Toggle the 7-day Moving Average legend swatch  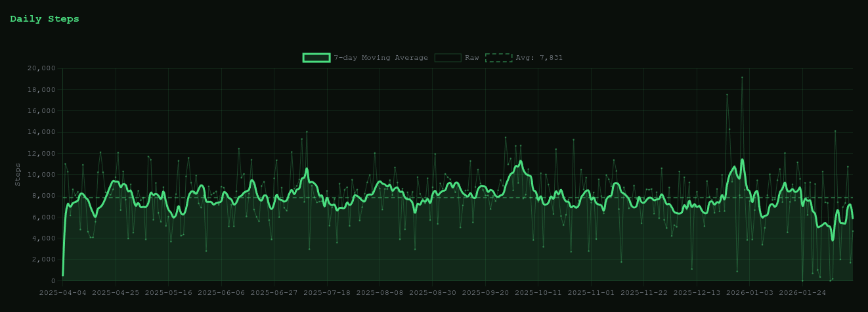pyautogui.click(x=316, y=58)
